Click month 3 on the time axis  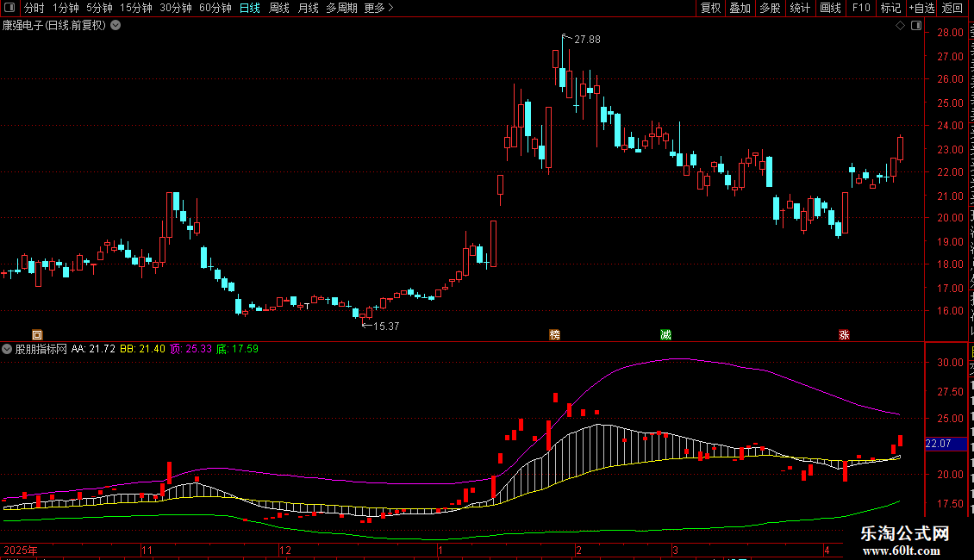[x=675, y=551]
